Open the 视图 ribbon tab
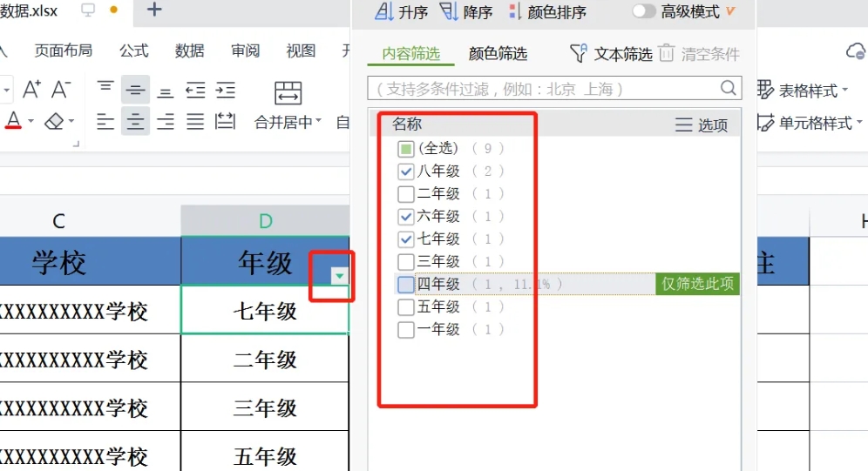 click(x=301, y=50)
